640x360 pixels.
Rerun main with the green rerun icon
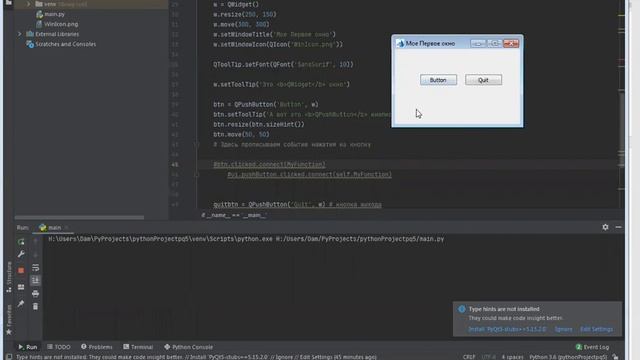click(x=21, y=242)
